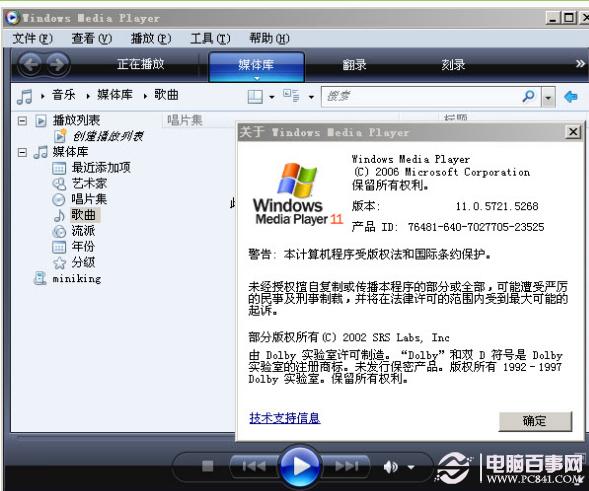Go forward with the navigation forward arrow

[x=57, y=64]
